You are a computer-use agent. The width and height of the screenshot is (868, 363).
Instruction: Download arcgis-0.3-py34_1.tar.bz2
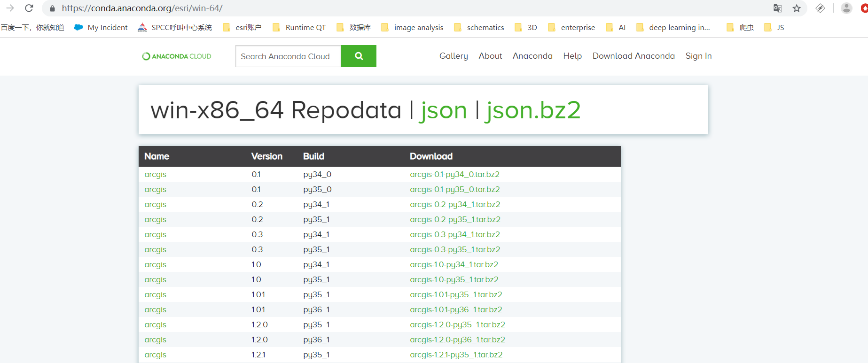454,234
